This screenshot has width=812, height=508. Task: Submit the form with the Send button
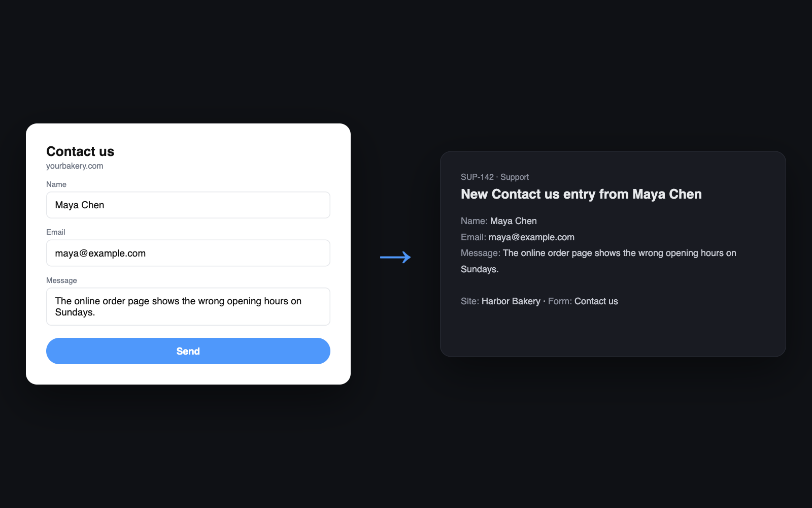188,351
